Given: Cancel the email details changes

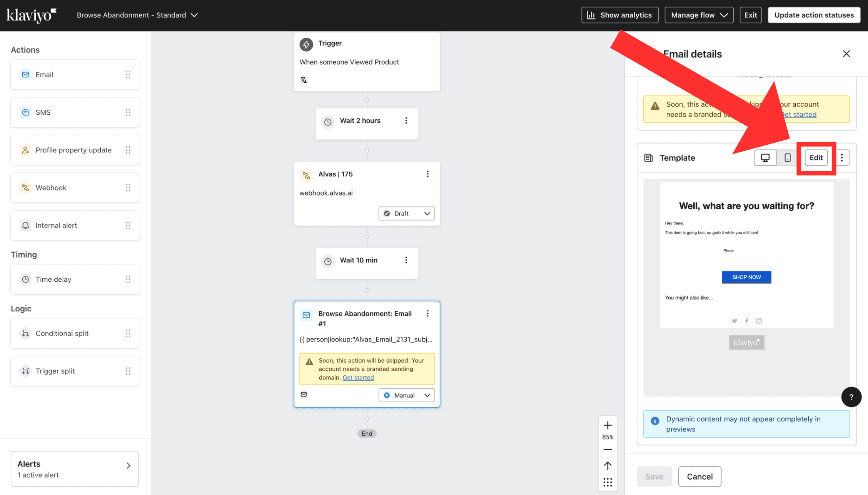Looking at the screenshot, I should pos(699,477).
